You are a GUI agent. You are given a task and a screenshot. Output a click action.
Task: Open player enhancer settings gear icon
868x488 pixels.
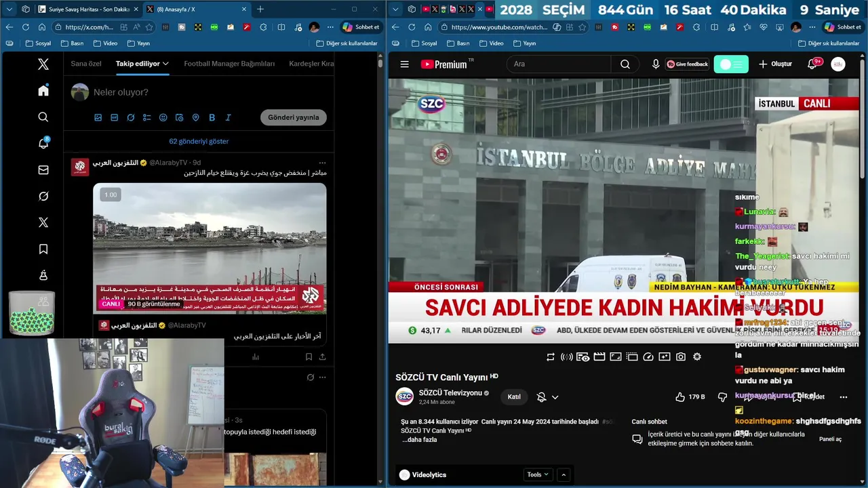pos(697,357)
